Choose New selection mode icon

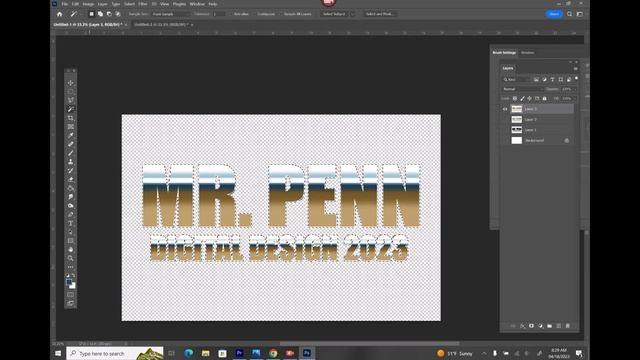point(91,14)
